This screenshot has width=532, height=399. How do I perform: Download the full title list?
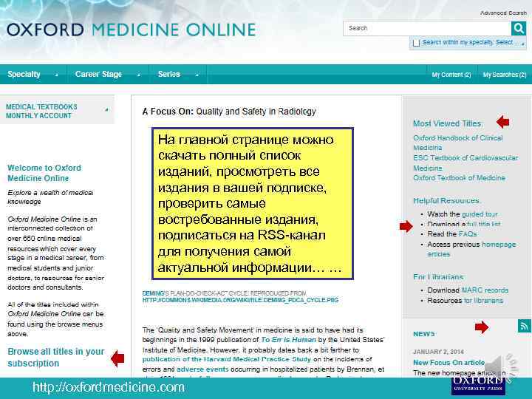pyautogui.click(x=483, y=225)
